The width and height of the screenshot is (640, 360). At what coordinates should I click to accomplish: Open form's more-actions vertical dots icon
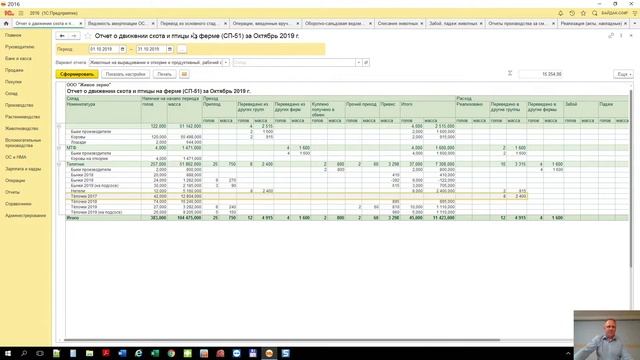[621, 36]
